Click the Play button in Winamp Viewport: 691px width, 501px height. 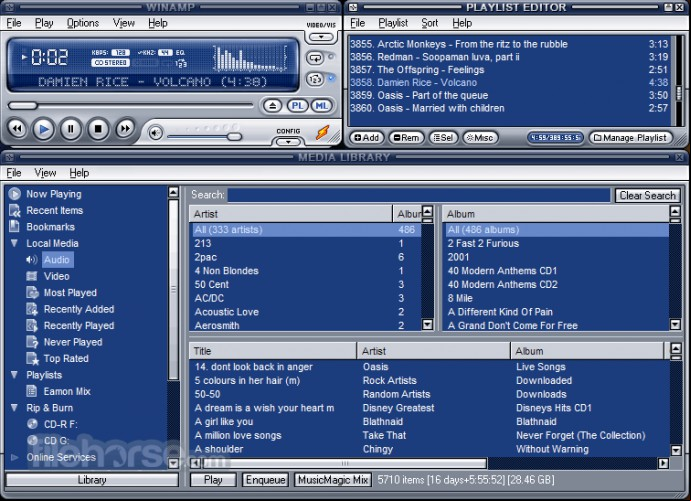coord(44,129)
